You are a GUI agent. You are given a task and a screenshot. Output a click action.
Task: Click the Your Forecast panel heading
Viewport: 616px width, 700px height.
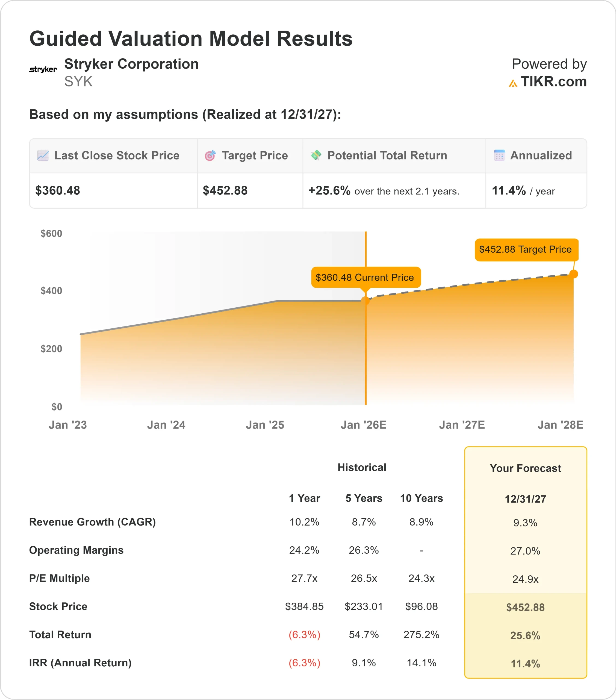[525, 468]
